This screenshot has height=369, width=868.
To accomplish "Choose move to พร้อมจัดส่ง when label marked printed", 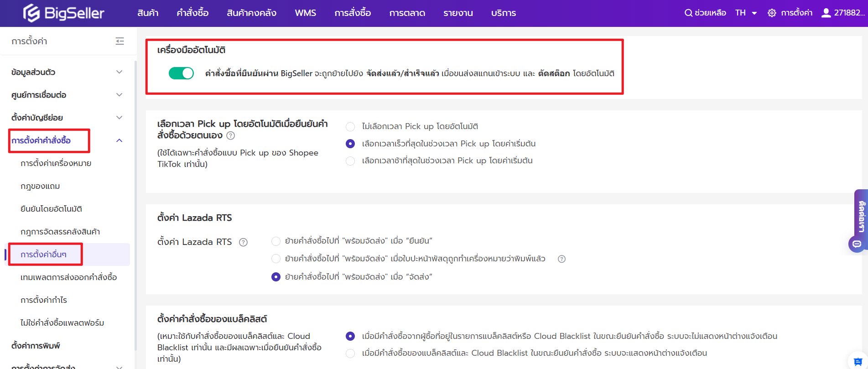I will coord(276,259).
